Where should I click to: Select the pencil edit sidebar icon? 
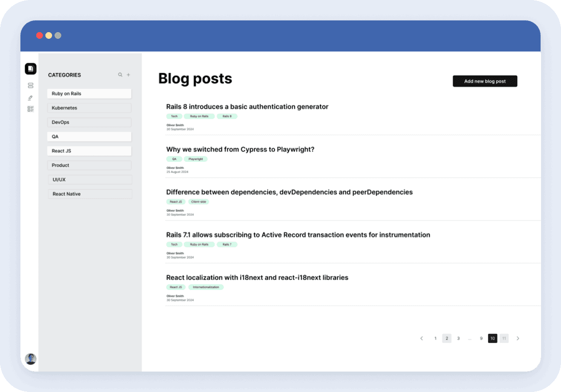(31, 97)
